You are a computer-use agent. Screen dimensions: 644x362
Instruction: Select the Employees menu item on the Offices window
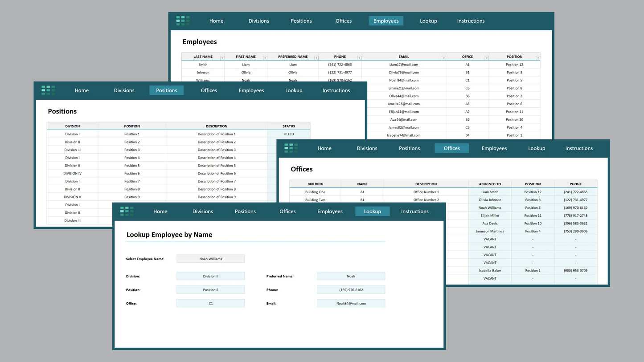point(494,148)
